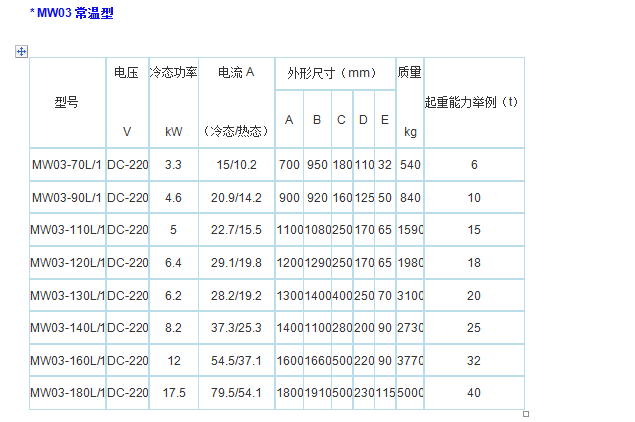Click current value 20.9/14.2
Image resolution: width=635 pixels, height=422 pixels.
click(237, 198)
